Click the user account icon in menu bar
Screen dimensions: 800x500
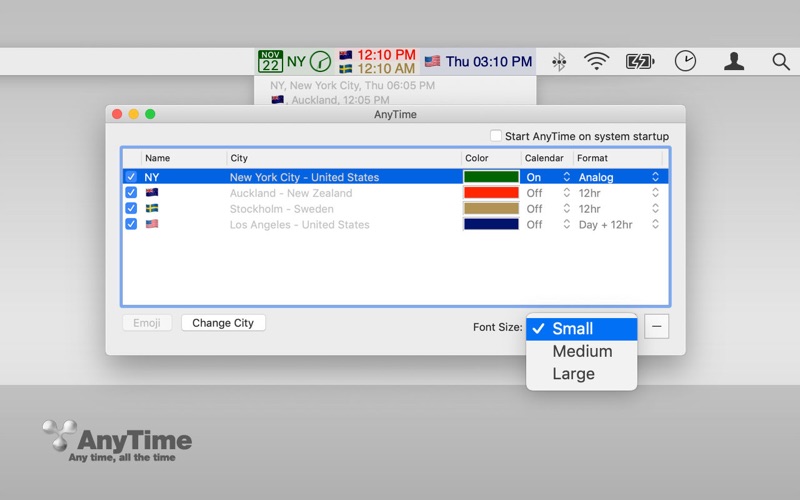pos(734,62)
